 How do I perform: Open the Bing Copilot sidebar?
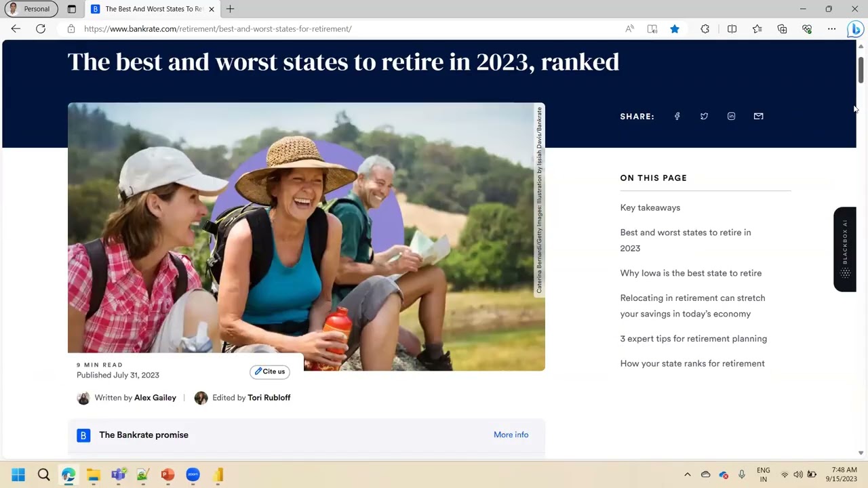click(855, 28)
